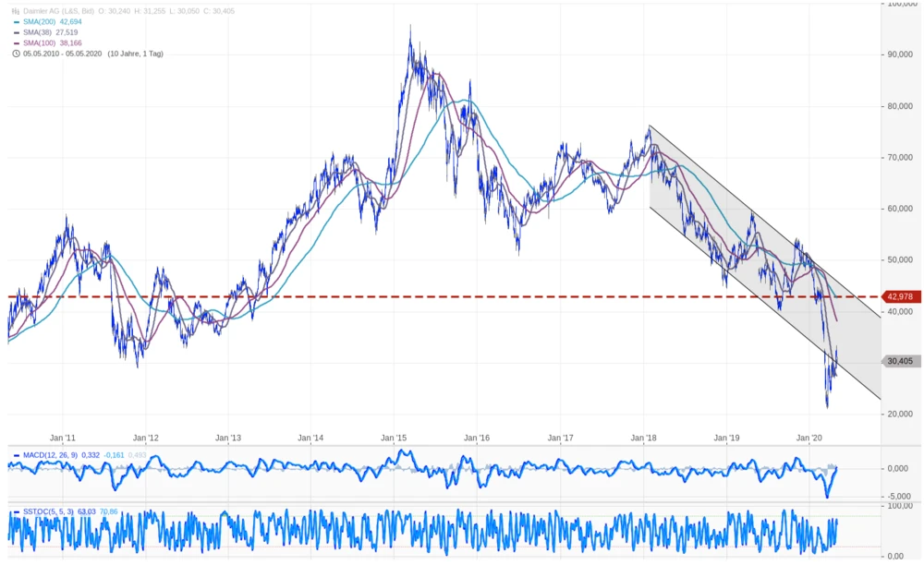The width and height of the screenshot is (924, 565).
Task: Open the SMA(38) indicator label
Action: [36, 31]
